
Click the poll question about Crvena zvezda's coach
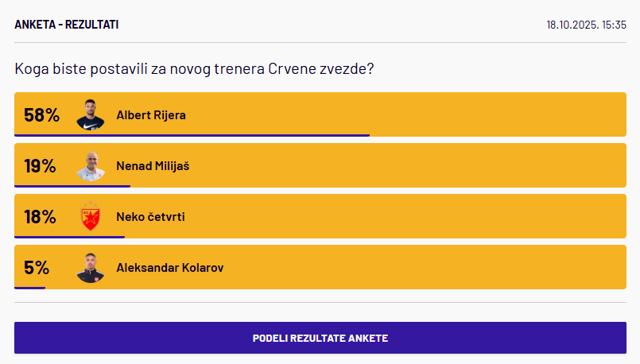[x=195, y=69]
